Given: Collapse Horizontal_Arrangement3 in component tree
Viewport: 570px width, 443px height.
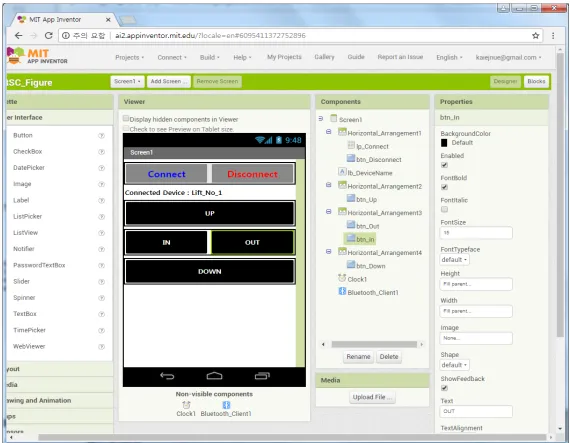Looking at the screenshot, I should [x=329, y=212].
